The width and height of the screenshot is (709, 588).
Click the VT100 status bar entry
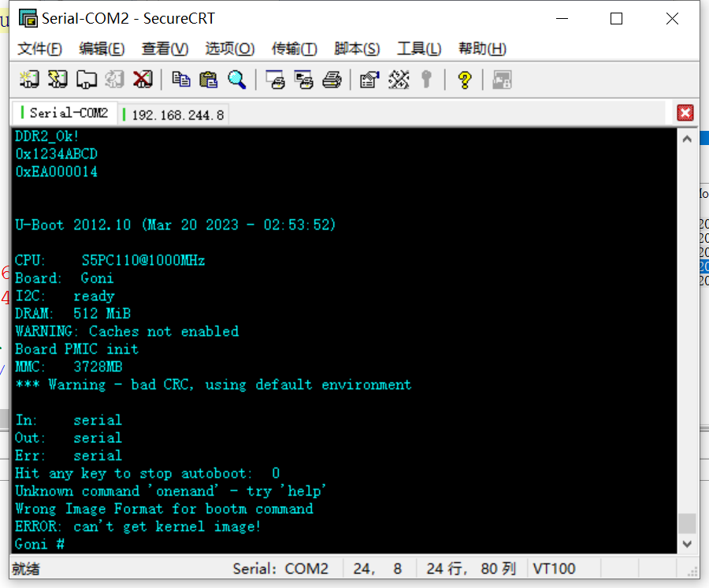click(x=555, y=568)
